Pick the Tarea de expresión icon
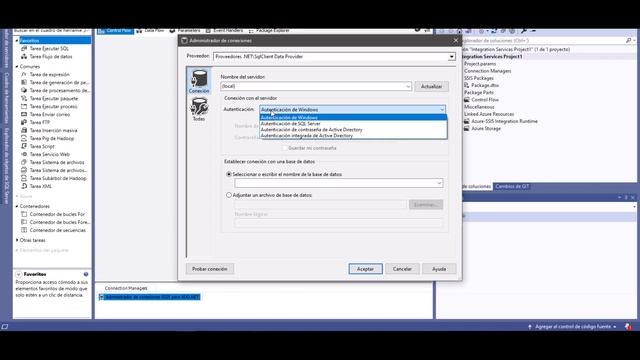 (x=24, y=74)
